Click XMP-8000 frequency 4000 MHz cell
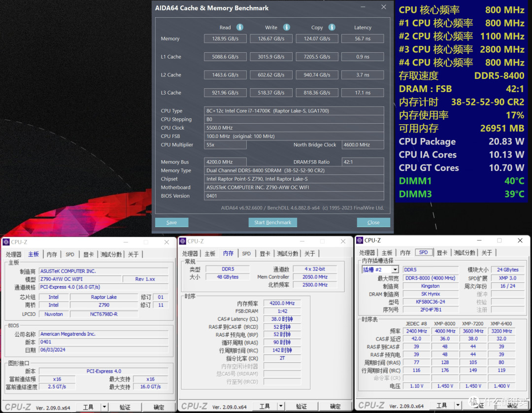 click(445, 331)
